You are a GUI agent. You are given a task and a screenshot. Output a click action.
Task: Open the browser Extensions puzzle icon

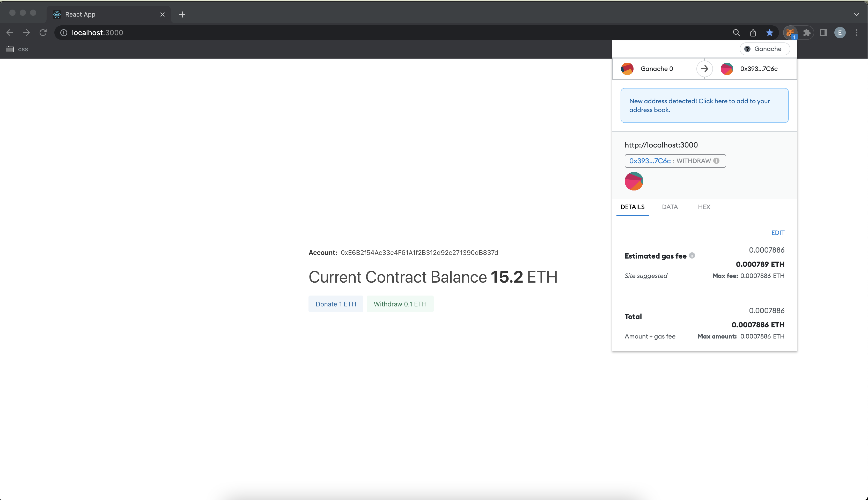pos(807,33)
